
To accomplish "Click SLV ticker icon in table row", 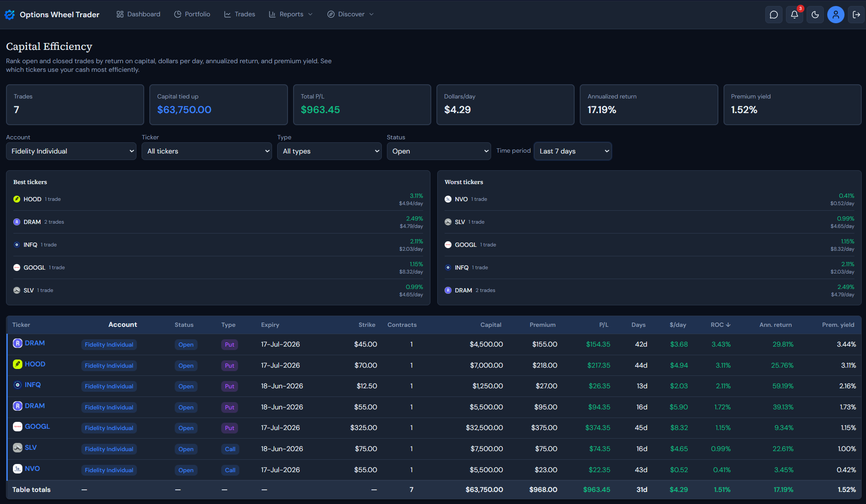I will pos(18,448).
